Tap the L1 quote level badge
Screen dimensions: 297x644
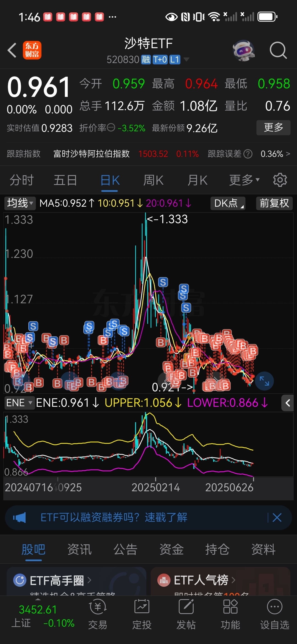click(175, 59)
